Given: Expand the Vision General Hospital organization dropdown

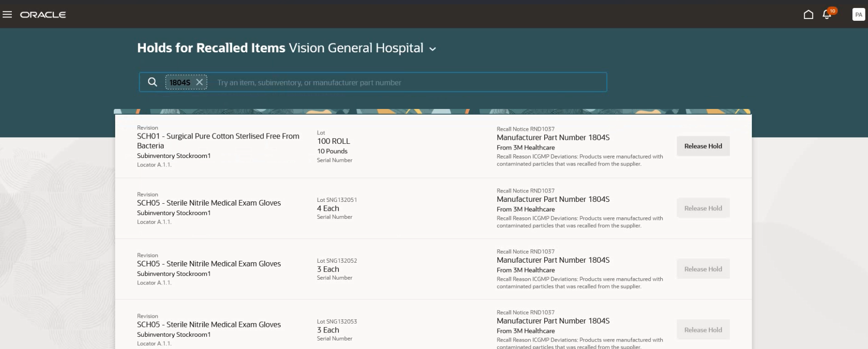Looking at the screenshot, I should pyautogui.click(x=432, y=49).
